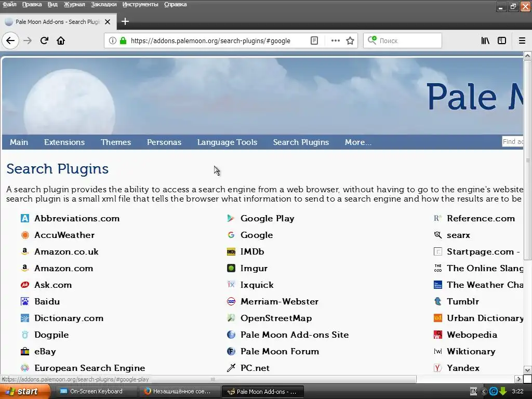Open the Правка menu
Viewport: 532px width, 399px height.
click(x=32, y=4)
